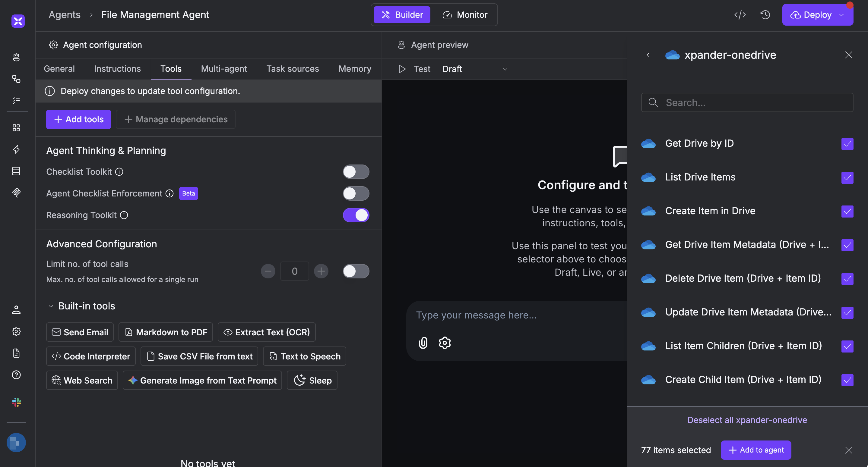Click Deselect all xpander-onedrive link
This screenshot has width=868, height=467.
pos(747,420)
